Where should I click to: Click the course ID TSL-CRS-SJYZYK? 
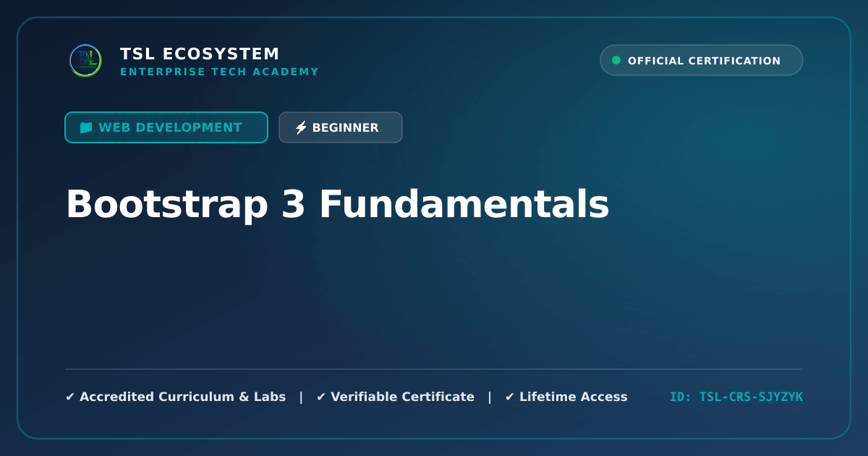tap(736, 397)
